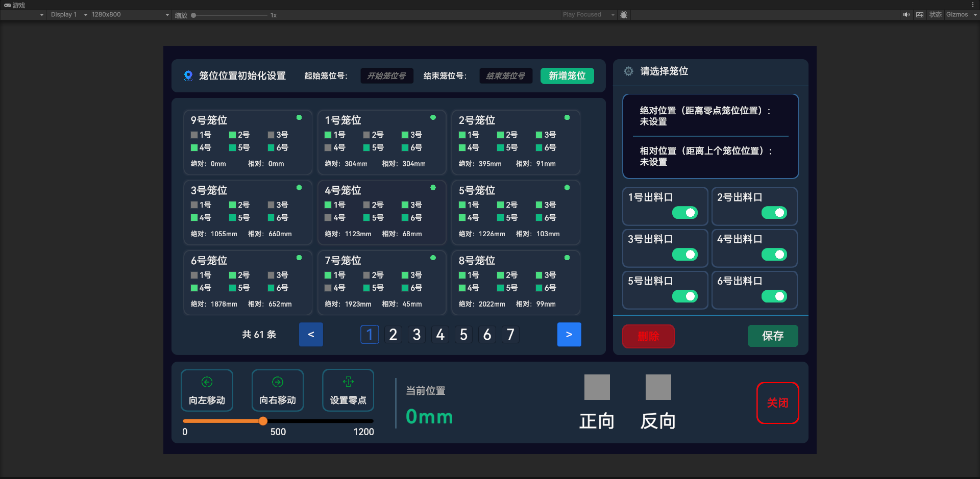The width and height of the screenshot is (980, 479).
Task: Click the status dot on 8号笼位 card
Action: (567, 258)
